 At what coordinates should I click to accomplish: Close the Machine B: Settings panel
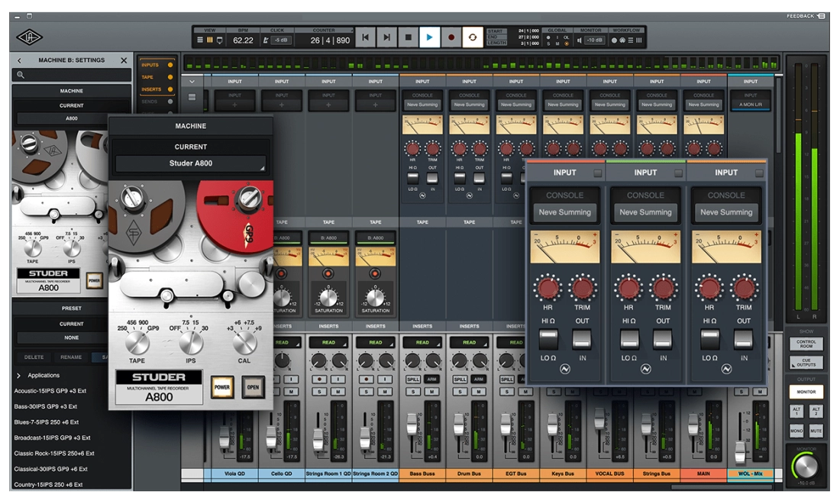(124, 60)
